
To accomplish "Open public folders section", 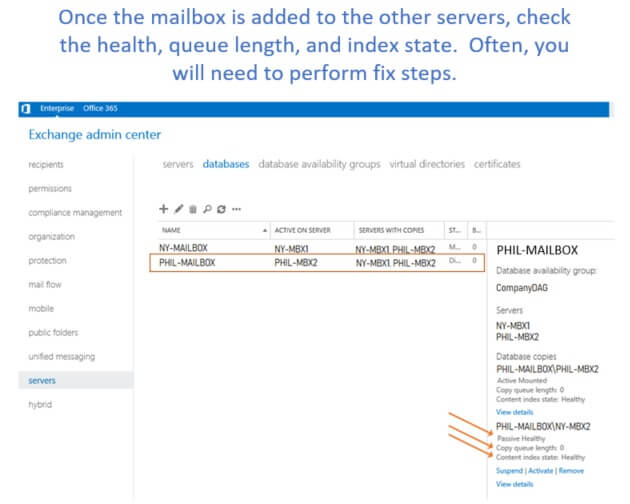I will pyautogui.click(x=53, y=332).
